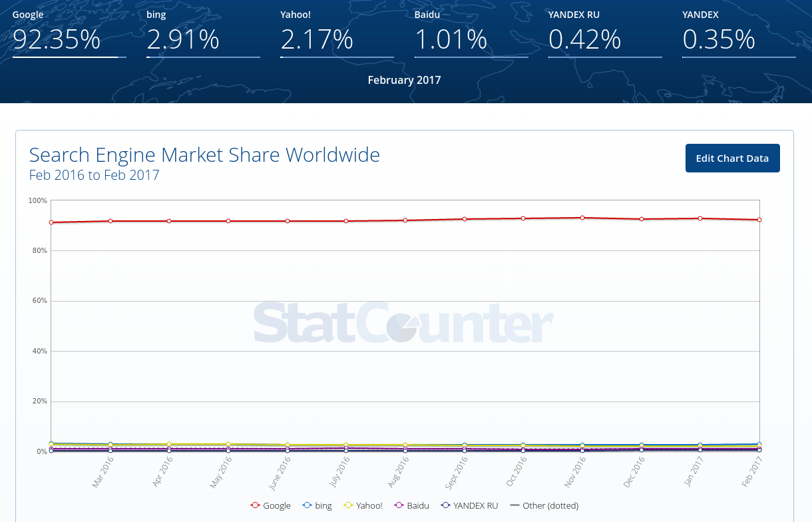The height and width of the screenshot is (522, 812).
Task: Click the Edit Chart Data button
Action: (732, 158)
